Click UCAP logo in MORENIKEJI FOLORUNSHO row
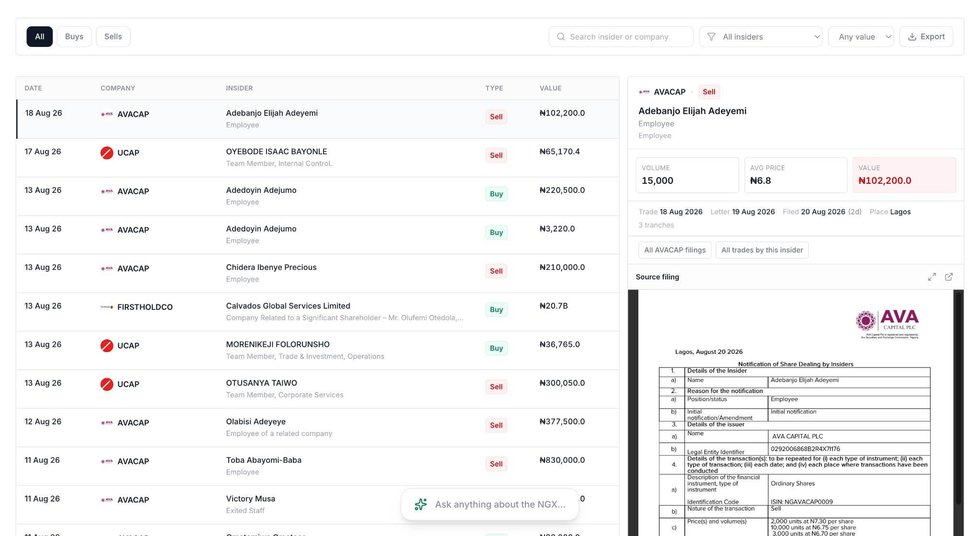The image size is (980, 536). click(x=107, y=346)
